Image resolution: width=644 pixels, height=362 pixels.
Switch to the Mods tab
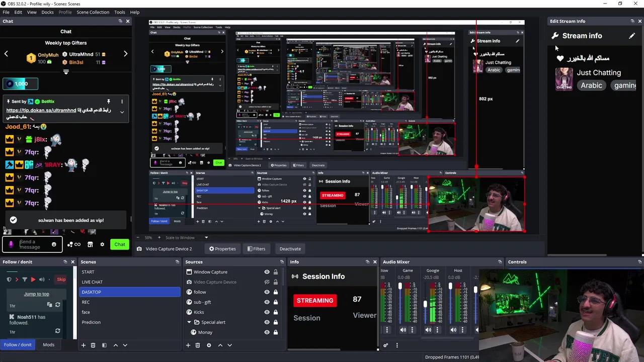[x=48, y=344]
